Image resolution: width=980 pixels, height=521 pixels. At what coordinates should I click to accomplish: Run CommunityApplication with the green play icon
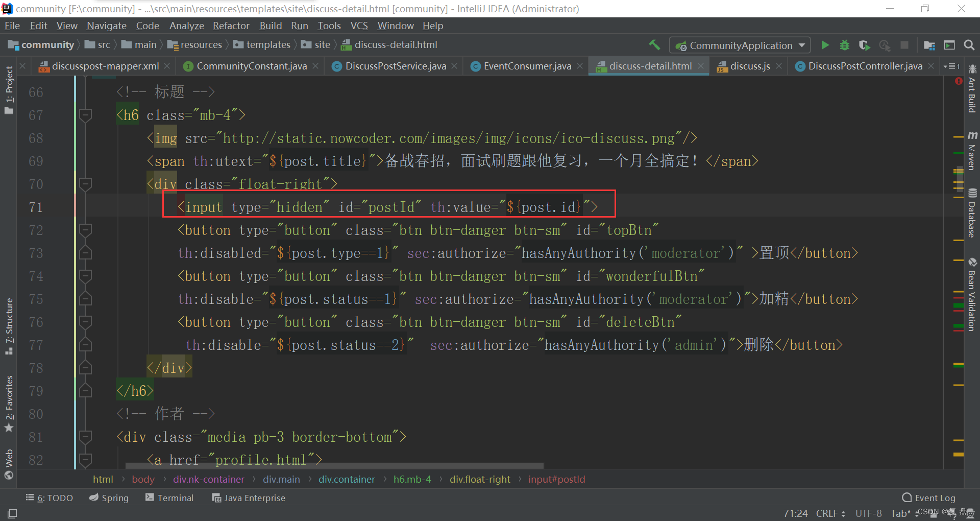point(825,45)
